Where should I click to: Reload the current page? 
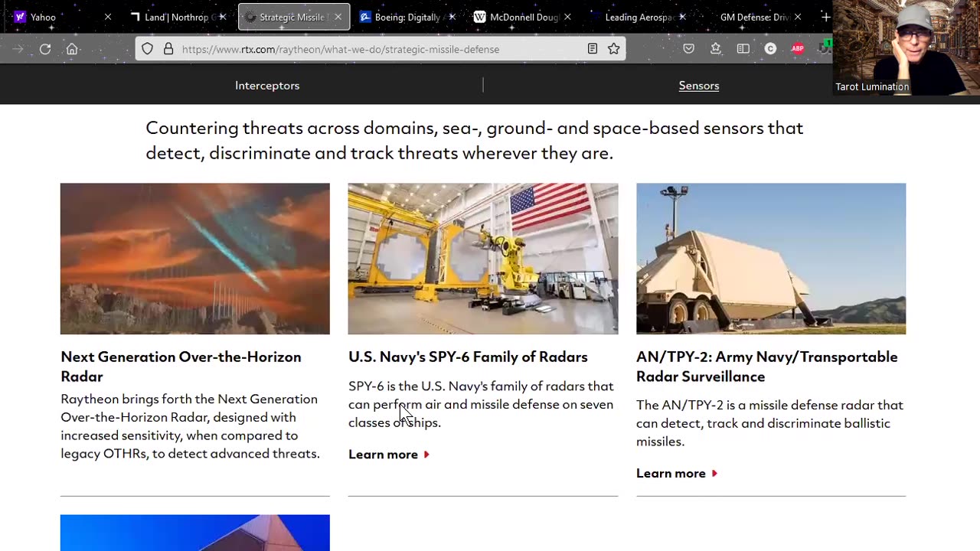(45, 49)
